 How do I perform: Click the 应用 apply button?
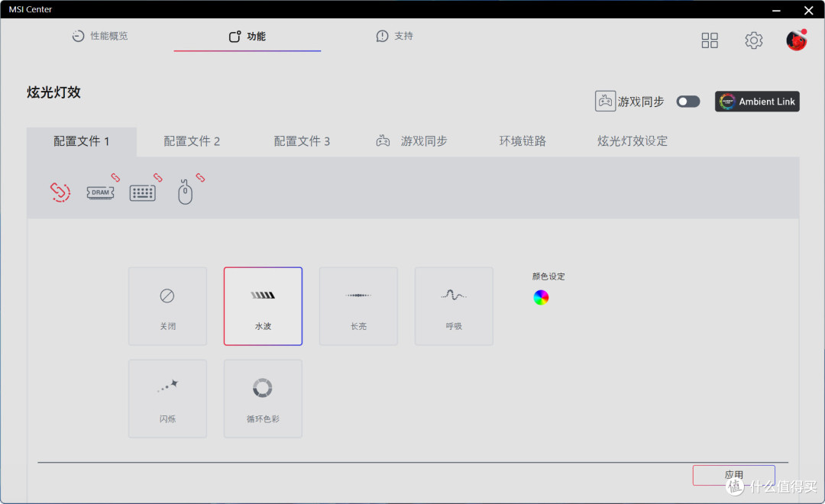tap(733, 475)
